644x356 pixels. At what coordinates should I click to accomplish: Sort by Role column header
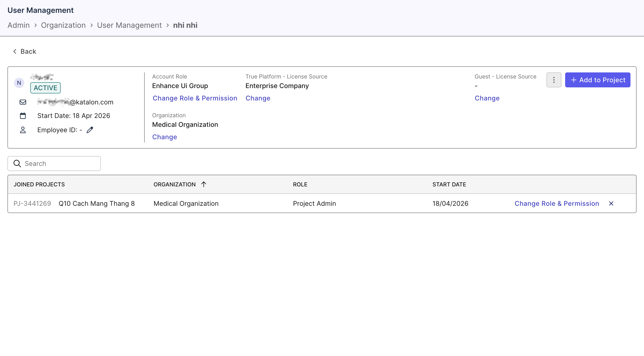coord(300,184)
